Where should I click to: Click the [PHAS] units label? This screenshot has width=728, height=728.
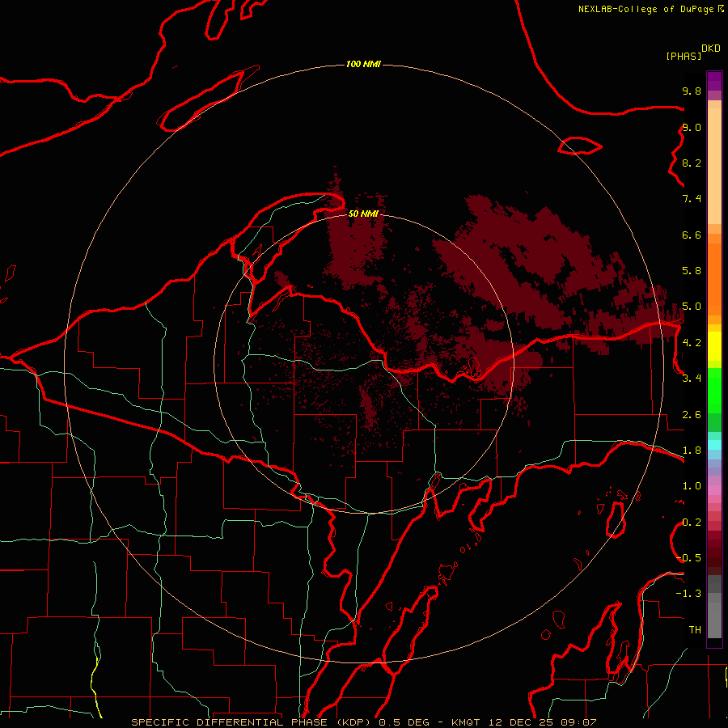[x=684, y=56]
